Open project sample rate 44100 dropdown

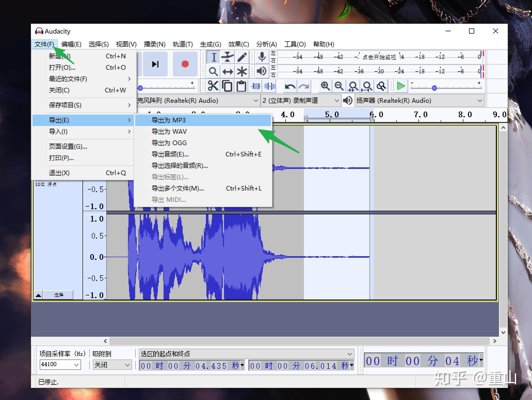pyautogui.click(x=76, y=365)
